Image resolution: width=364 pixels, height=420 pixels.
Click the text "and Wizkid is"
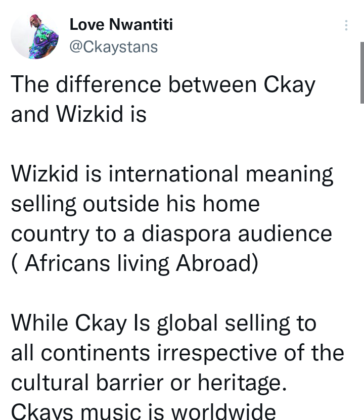pos(79,114)
